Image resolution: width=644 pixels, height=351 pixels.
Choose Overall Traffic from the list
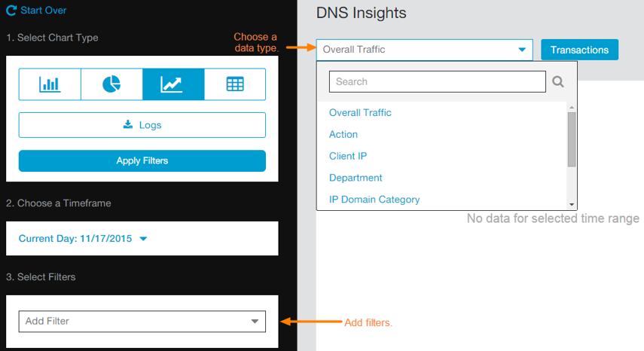pyautogui.click(x=360, y=113)
